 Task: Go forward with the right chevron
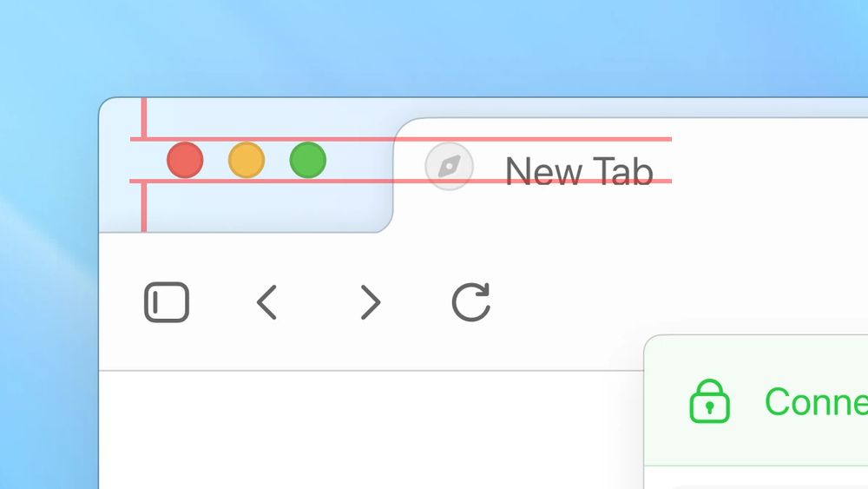click(371, 302)
